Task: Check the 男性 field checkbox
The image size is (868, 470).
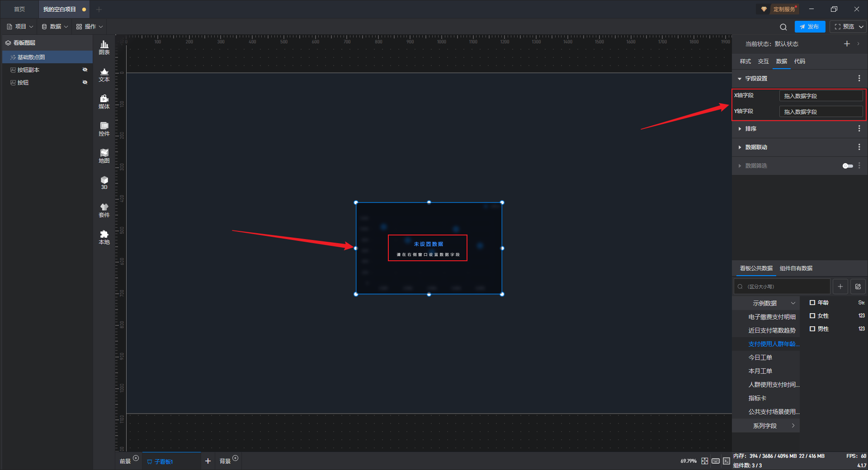Action: 812,329
